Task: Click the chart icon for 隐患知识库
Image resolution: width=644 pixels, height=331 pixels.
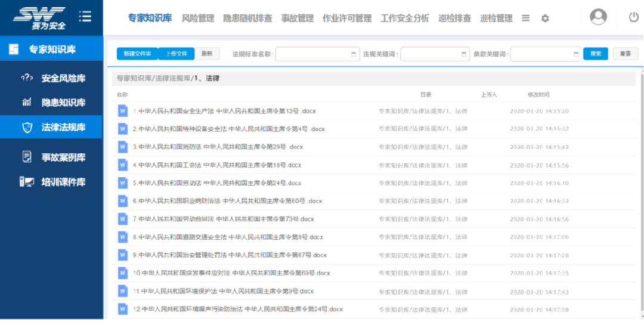Action: (27, 103)
